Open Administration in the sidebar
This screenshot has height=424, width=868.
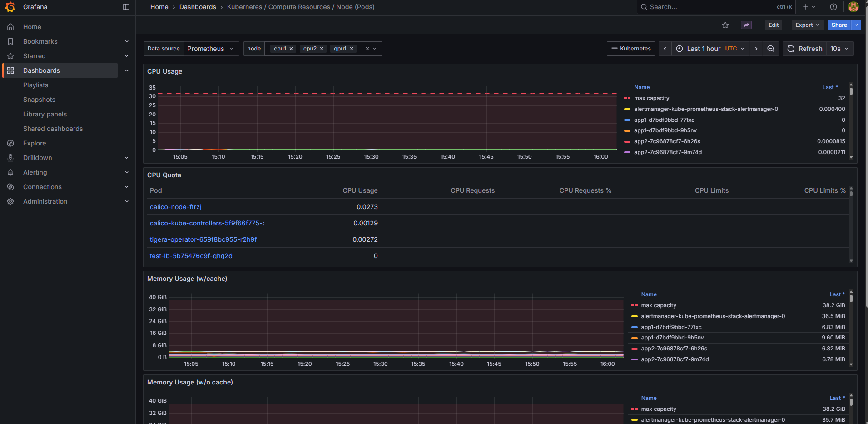(45, 201)
